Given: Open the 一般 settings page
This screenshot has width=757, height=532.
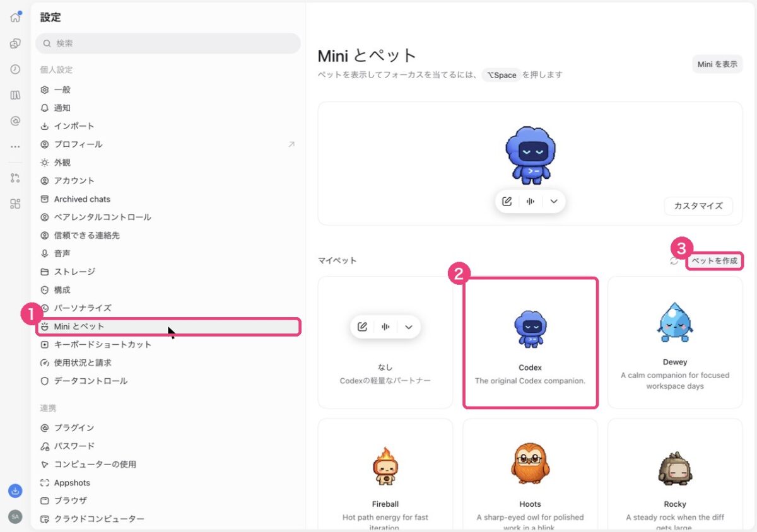Looking at the screenshot, I should point(168,90).
